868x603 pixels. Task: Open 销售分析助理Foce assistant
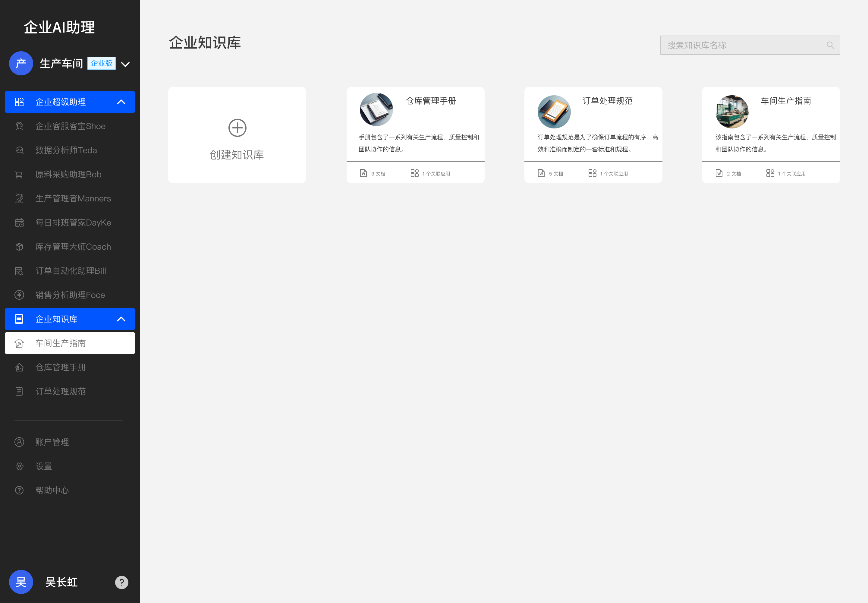tap(70, 295)
